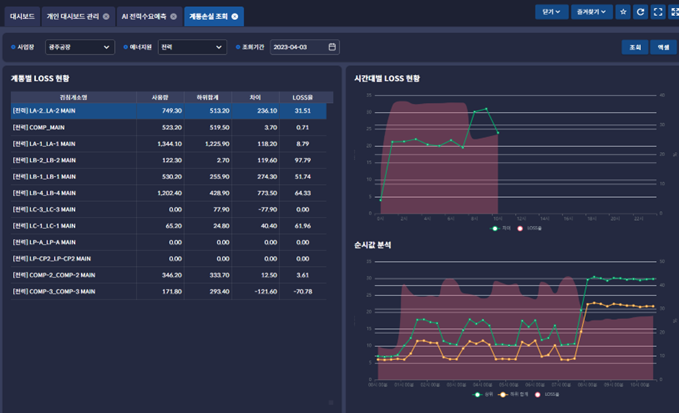Open the 에너지원 dropdown showing 전력

[x=192, y=47]
